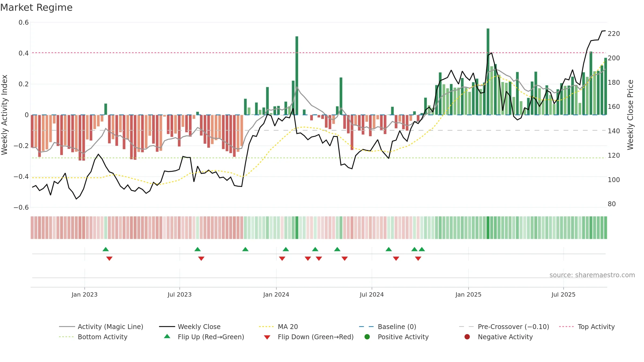Click the Jan 2024 axis label
The width and height of the screenshot is (644, 362).
pyautogui.click(x=276, y=294)
